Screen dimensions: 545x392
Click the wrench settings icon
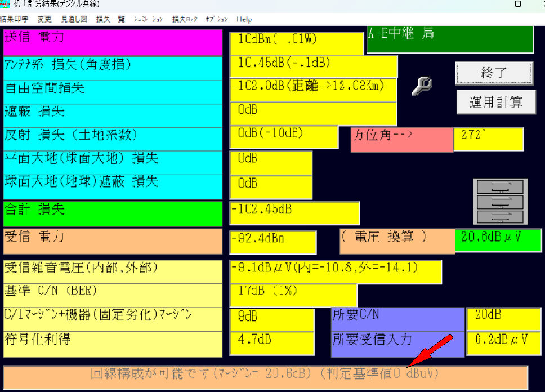click(x=422, y=86)
